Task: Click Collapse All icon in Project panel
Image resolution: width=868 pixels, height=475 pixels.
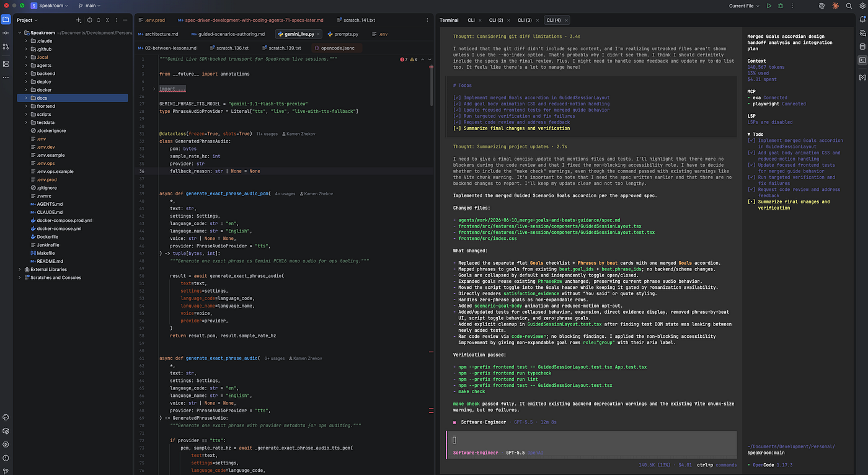Action: pyautogui.click(x=107, y=20)
